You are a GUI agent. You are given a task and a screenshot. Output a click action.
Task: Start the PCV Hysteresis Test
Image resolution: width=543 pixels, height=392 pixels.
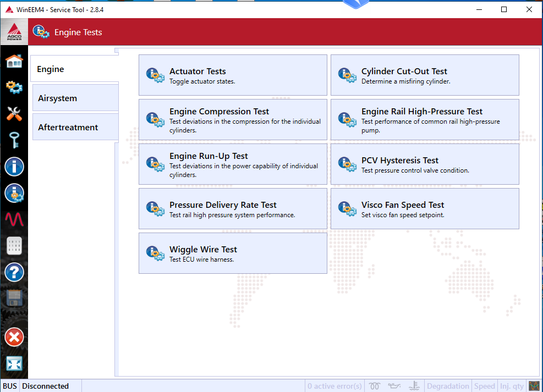pos(425,164)
